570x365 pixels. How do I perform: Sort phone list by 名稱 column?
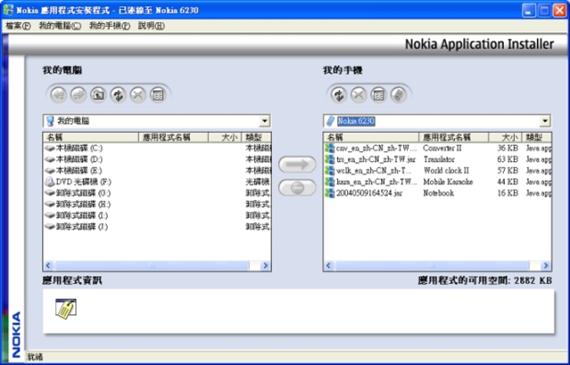tap(371, 137)
